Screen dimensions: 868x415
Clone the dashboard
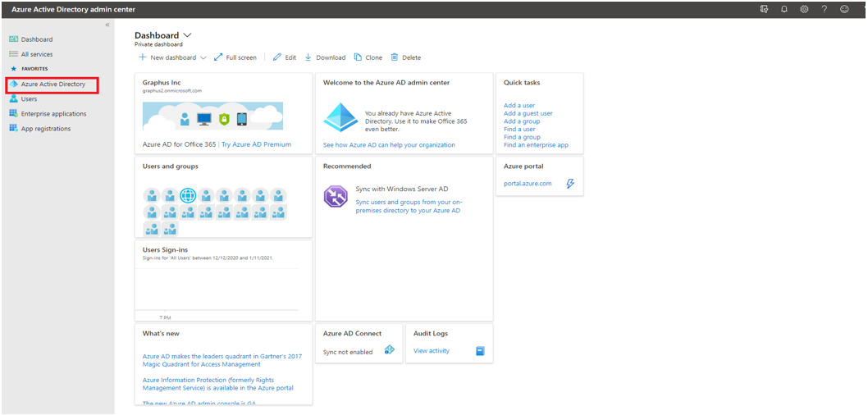368,57
